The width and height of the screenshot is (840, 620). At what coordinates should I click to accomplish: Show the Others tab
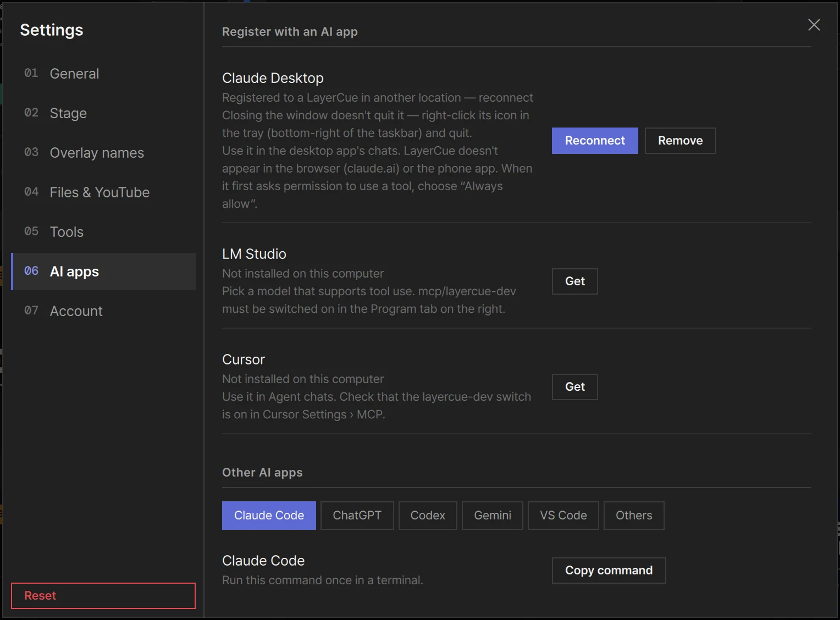[x=634, y=516]
